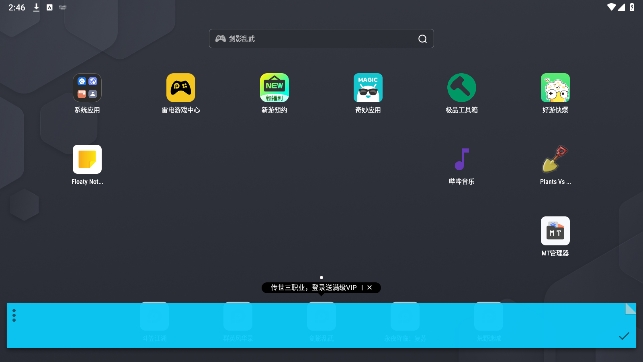The height and width of the screenshot is (362, 643).
Task: Launch the Floaty Notes app
Action: (x=87, y=159)
